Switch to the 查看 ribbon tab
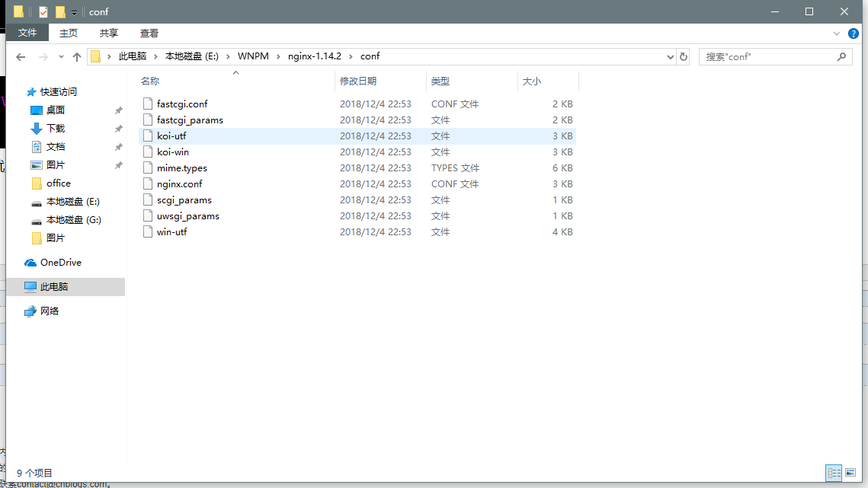 149,33
